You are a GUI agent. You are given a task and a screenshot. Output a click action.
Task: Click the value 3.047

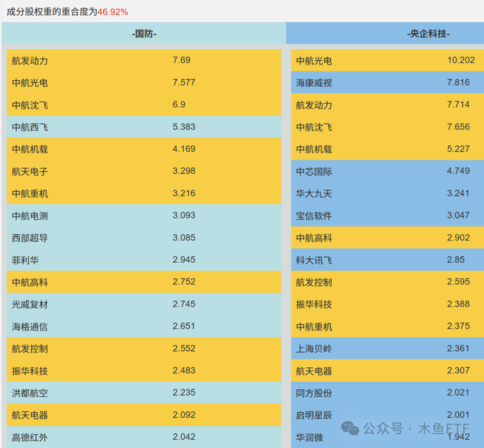(x=458, y=216)
